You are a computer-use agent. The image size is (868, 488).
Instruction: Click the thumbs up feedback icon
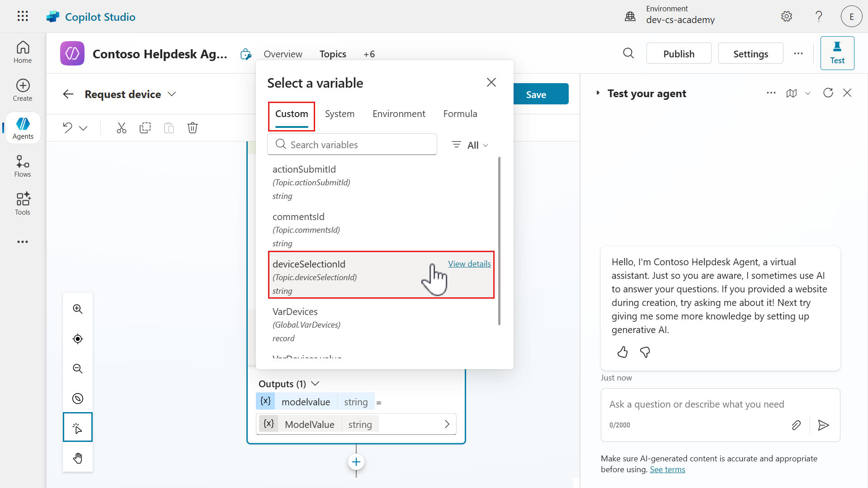pos(623,352)
